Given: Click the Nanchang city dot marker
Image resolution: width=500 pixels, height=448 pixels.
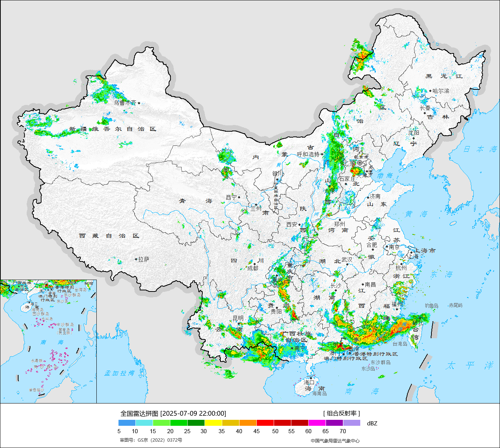Looking at the screenshot, I should pos(363,284).
